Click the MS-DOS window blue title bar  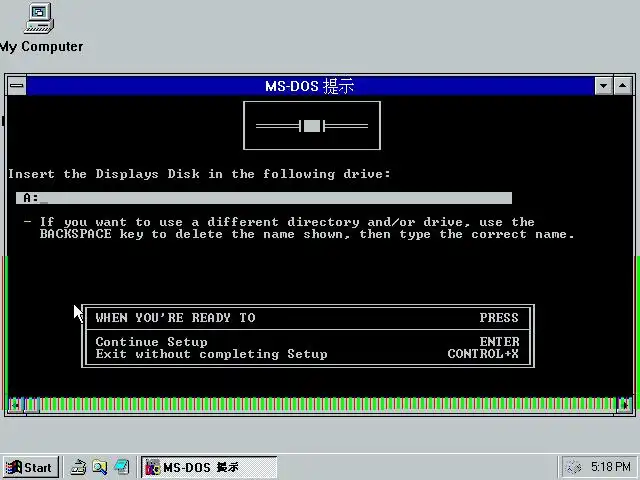(x=310, y=86)
